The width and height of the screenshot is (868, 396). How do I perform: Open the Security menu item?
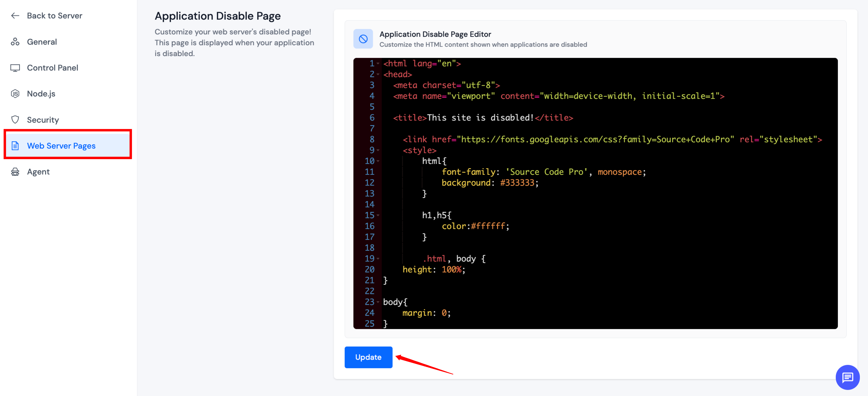tap(43, 120)
